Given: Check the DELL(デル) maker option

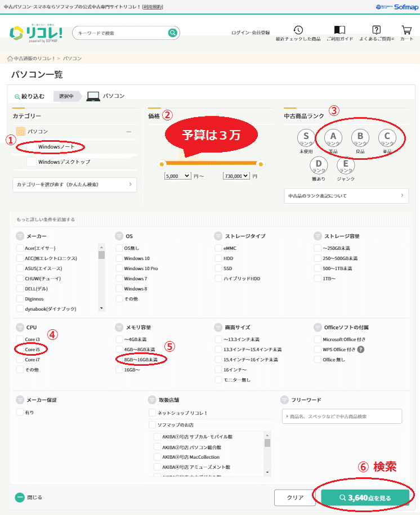Looking at the screenshot, I should click(20, 289).
